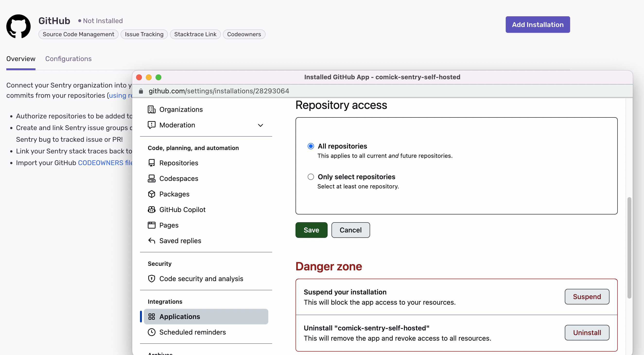Viewport: 644px width, 355px height.
Task: Open GitHub Copilot settings via its icon
Action: point(151,209)
